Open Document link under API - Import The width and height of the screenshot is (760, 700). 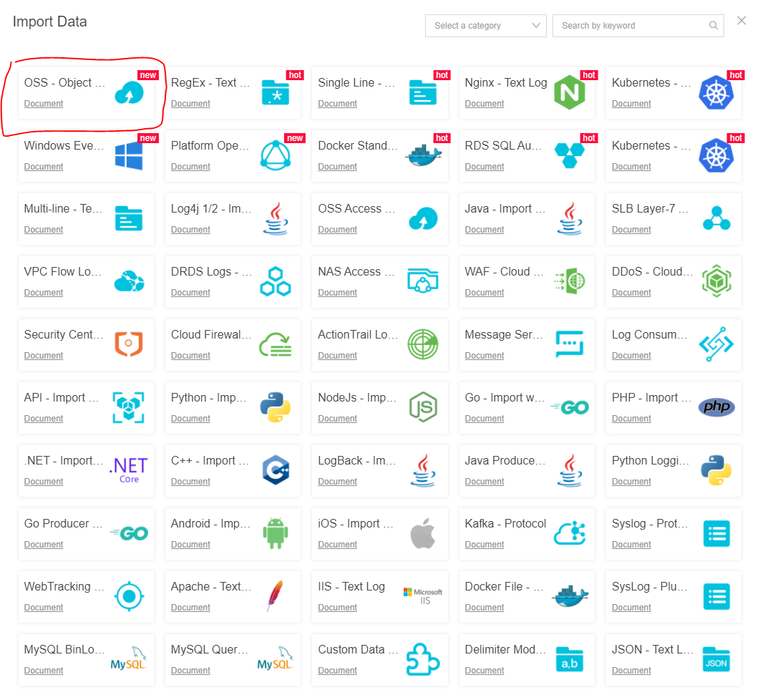point(44,419)
